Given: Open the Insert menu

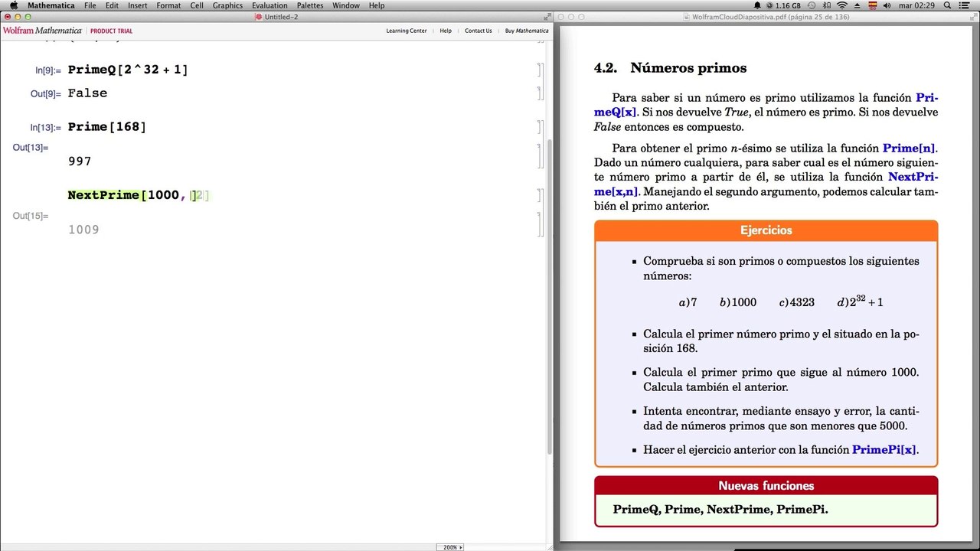Looking at the screenshot, I should pos(138,5).
